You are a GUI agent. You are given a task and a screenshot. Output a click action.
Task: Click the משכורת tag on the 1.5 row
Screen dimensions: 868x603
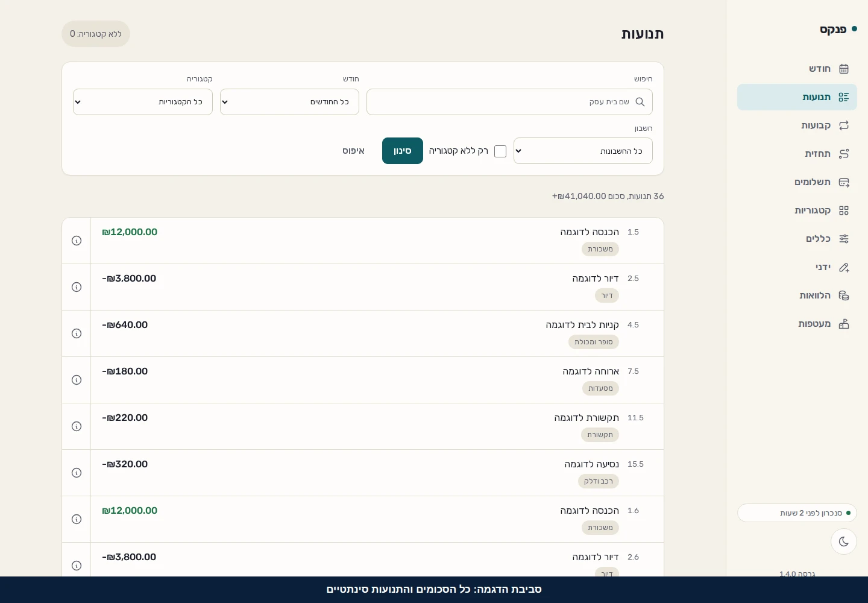(600, 249)
